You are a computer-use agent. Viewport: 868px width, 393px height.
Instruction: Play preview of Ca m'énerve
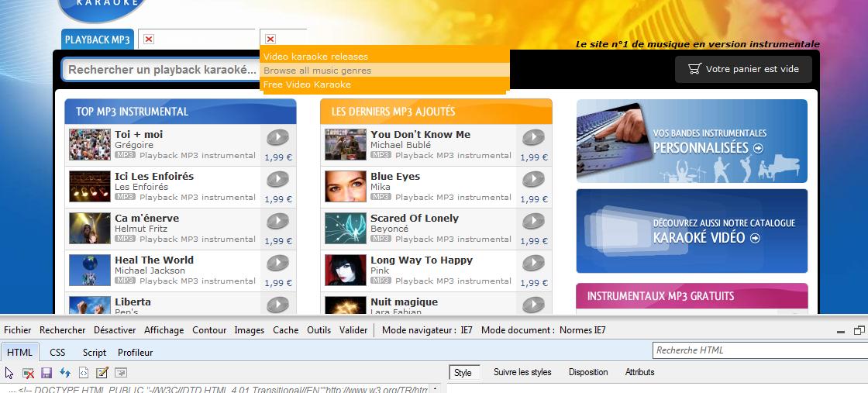278,221
